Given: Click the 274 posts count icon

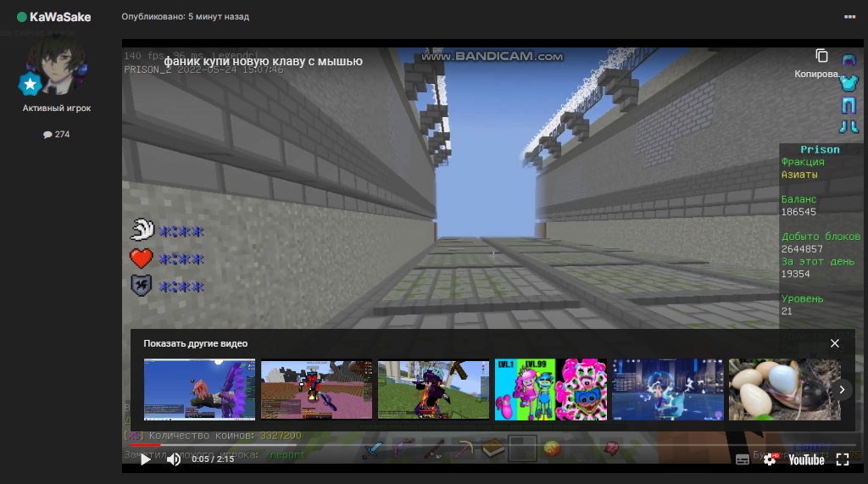Looking at the screenshot, I should (x=48, y=135).
